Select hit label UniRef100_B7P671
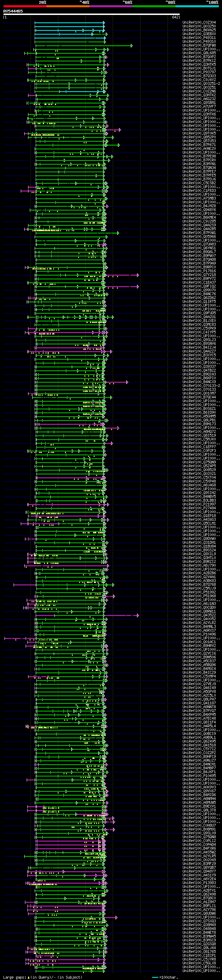Screen dimensions: 222x980 click(x=199, y=145)
